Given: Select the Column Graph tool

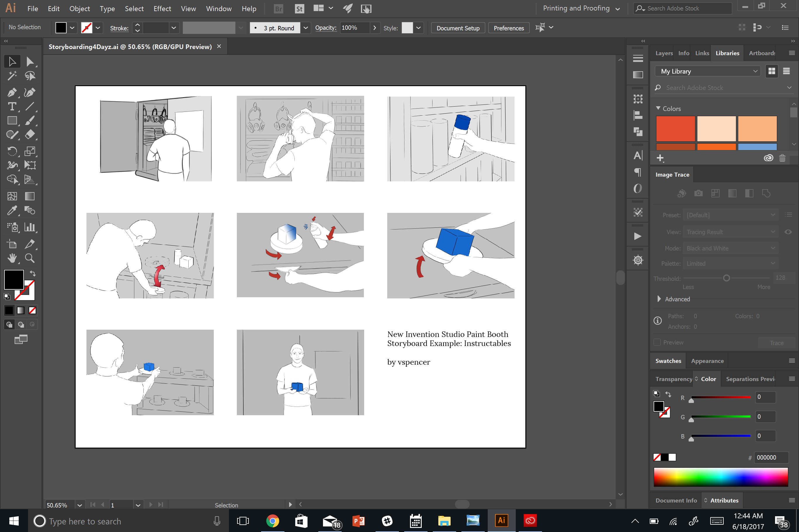Looking at the screenshot, I should (30, 227).
